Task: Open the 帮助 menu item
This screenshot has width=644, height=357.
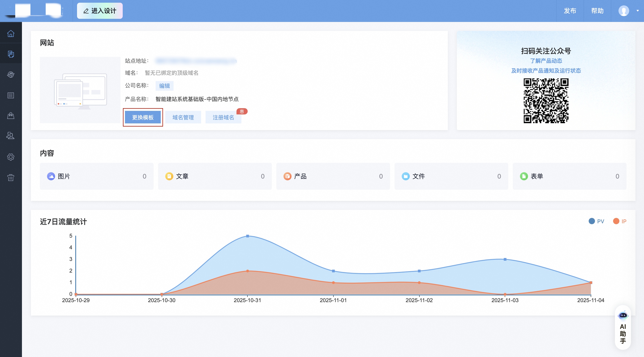Action: (597, 11)
